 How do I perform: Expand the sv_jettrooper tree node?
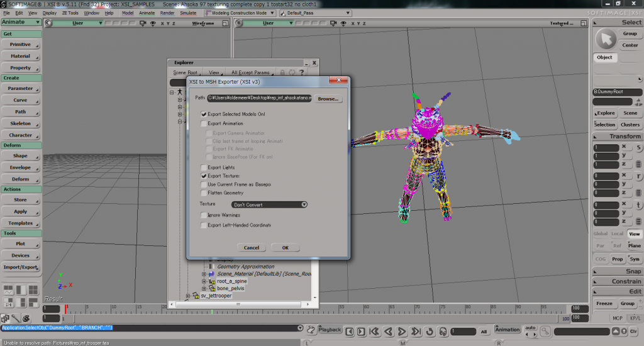click(187, 296)
